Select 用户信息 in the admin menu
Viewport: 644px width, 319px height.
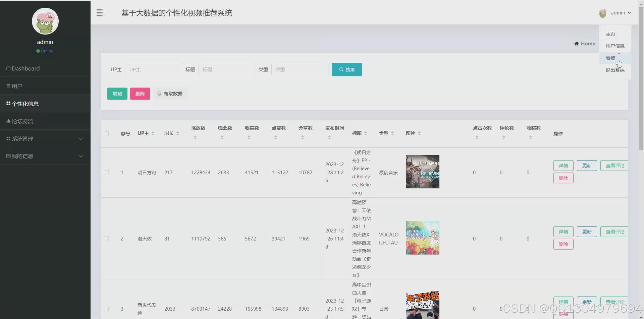(615, 46)
